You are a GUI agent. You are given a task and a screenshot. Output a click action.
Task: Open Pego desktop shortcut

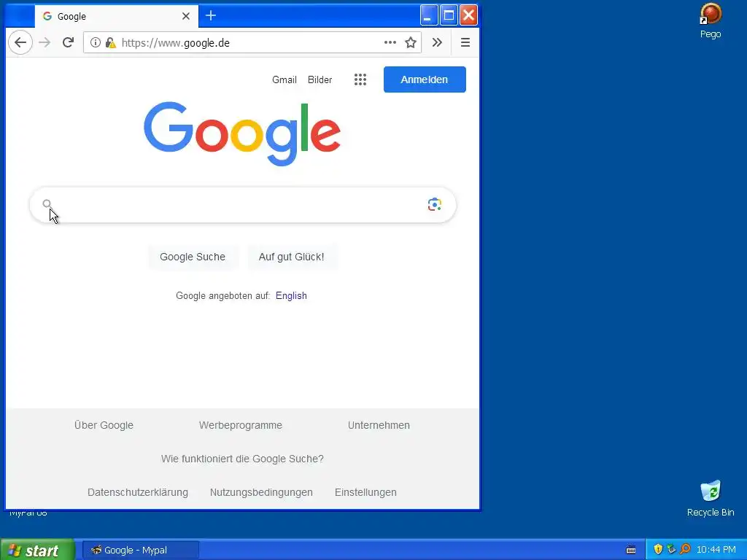coord(710,21)
